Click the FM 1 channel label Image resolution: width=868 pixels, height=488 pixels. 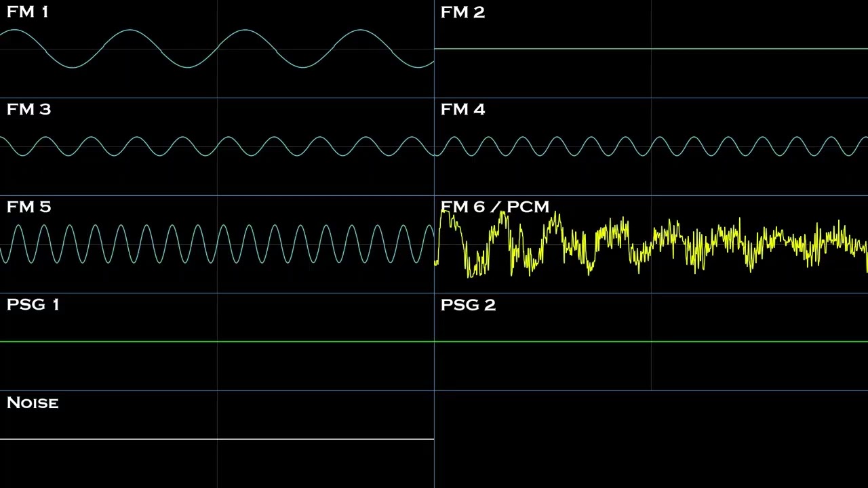tap(27, 12)
